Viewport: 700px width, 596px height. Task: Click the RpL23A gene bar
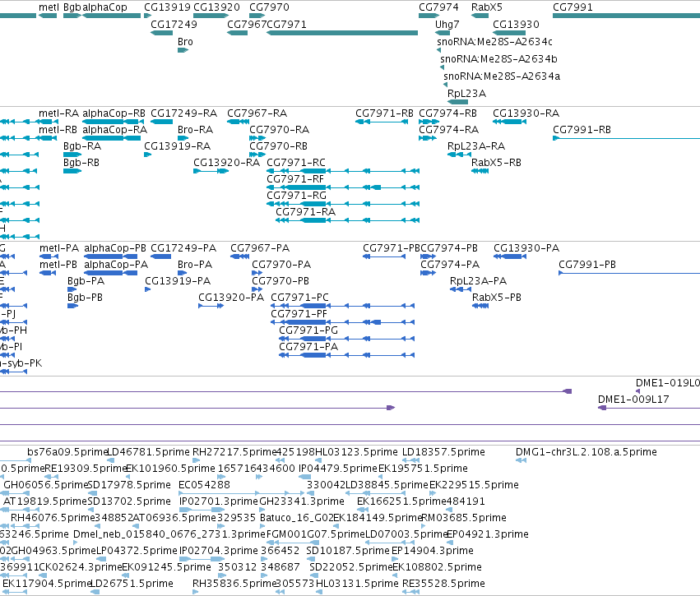pos(457,102)
